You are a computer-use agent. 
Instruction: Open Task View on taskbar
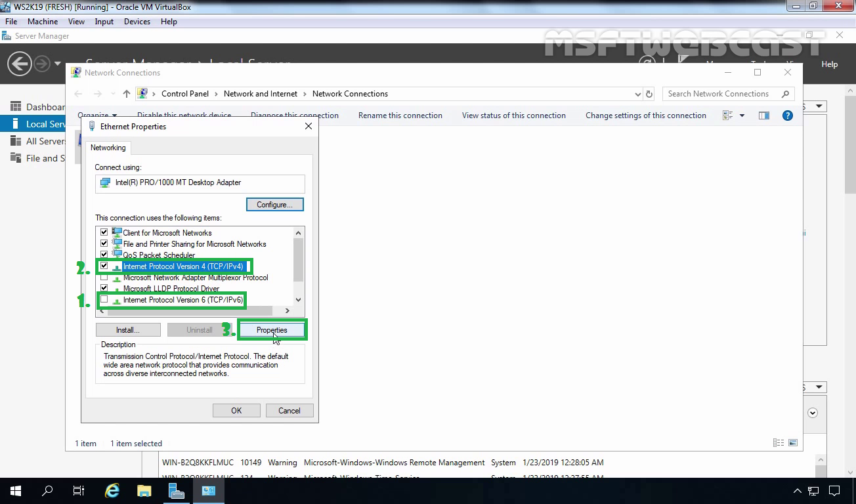coord(79,491)
